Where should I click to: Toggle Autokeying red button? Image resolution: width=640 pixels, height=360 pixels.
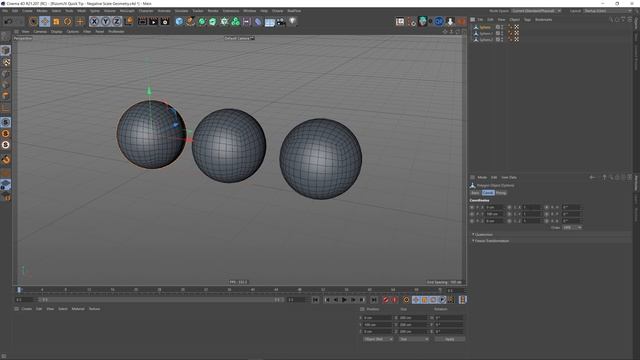pos(394,300)
